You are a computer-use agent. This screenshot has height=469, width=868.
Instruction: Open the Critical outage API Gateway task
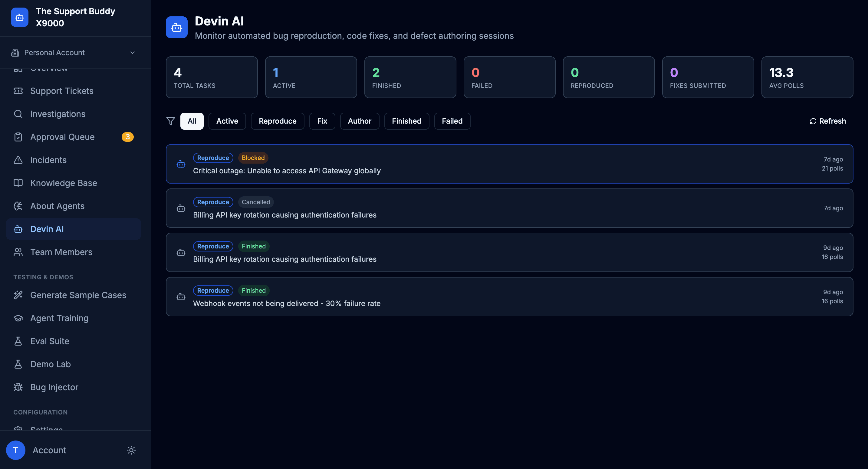click(x=509, y=164)
